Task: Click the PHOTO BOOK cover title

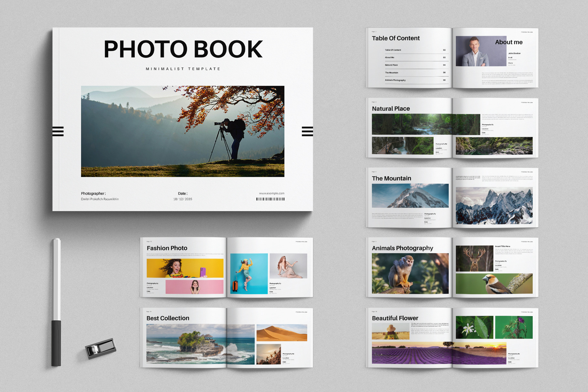Action: pos(183,49)
